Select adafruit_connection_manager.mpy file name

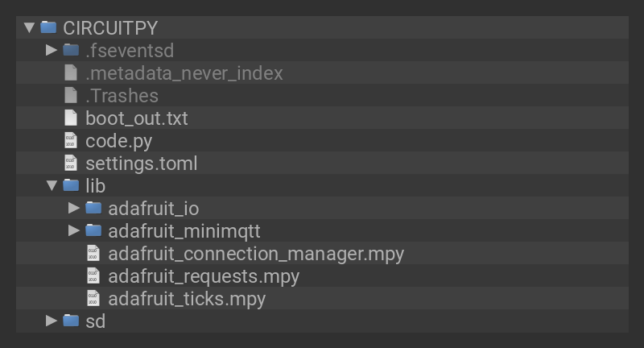256,253
